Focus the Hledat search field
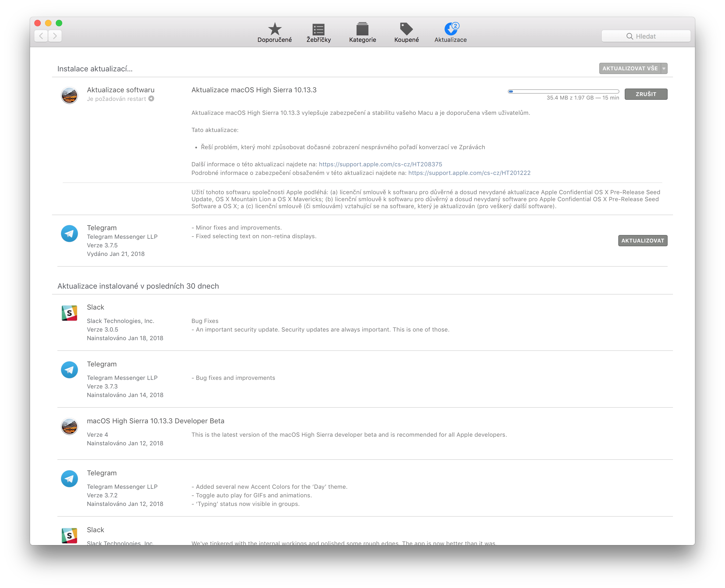Image resolution: width=725 pixels, height=588 pixels. pos(646,36)
